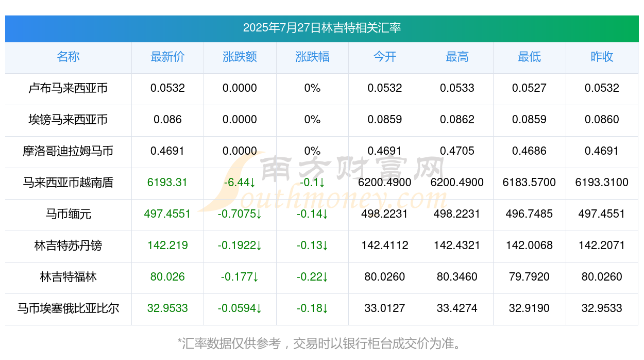Click change percent -0.1↓

[312, 183]
